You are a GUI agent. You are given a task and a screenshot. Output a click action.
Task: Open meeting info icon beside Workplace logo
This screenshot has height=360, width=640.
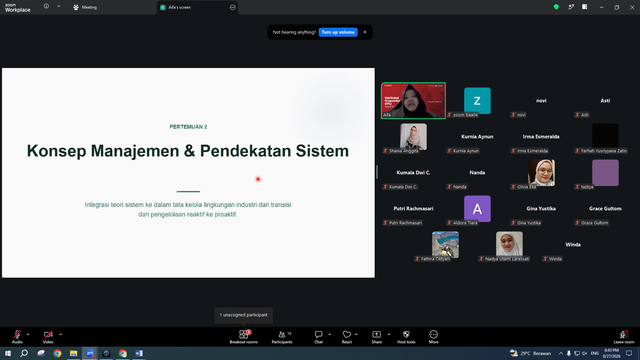tap(46, 7)
